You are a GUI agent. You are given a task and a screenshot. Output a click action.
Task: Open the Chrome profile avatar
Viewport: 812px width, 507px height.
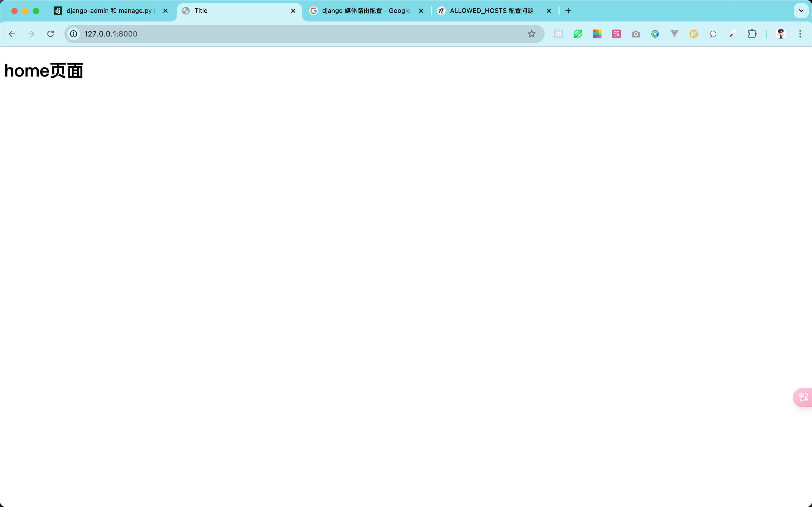tap(781, 34)
